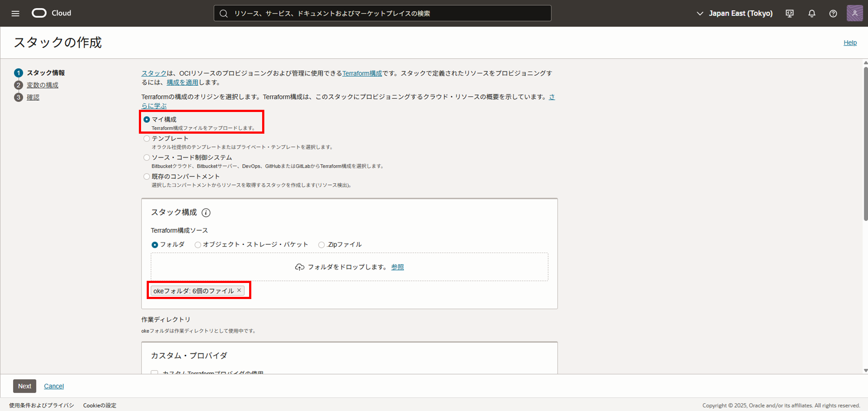Click the info icon beside スタック構成
Viewport: 868px width, 411px height.
[206, 213]
